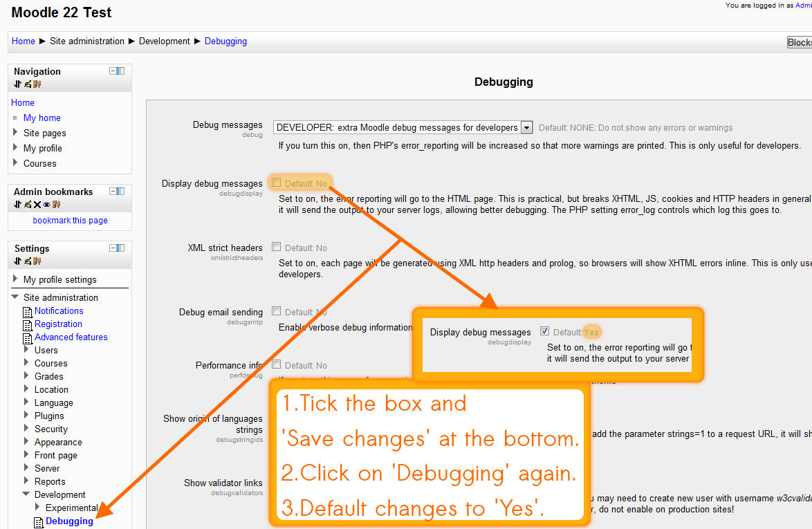
Task: Expand the Server node
Action: click(x=26, y=467)
